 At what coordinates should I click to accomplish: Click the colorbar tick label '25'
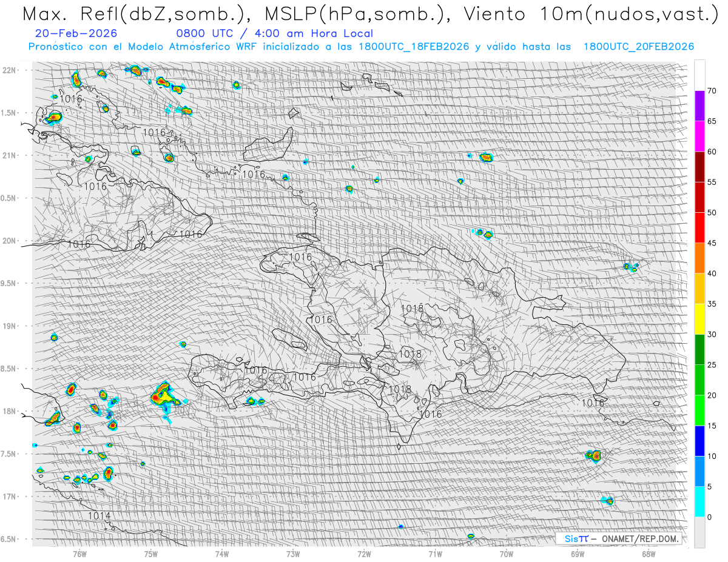[x=712, y=365]
